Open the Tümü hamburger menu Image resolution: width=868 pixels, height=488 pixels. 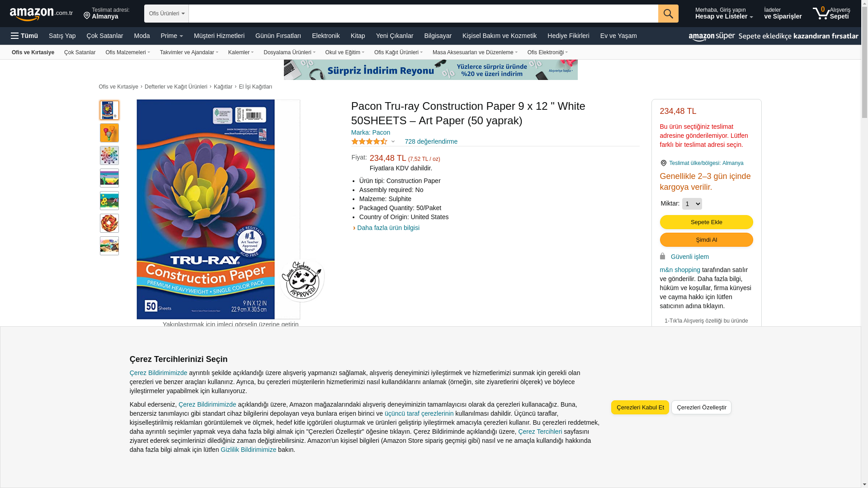(x=24, y=36)
